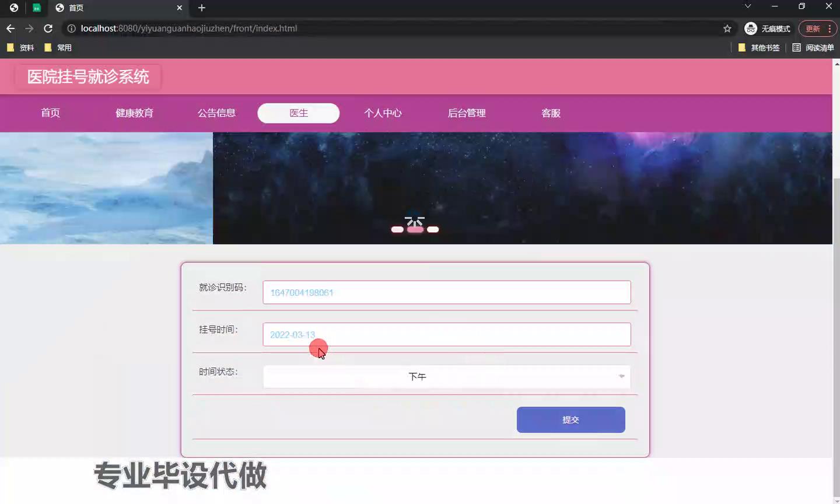
Task: Select the third carousel slide indicator
Action: [x=433, y=229]
